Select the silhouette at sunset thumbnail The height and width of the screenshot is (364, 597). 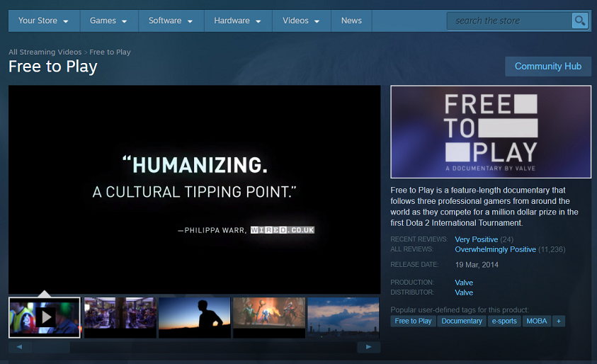point(195,317)
